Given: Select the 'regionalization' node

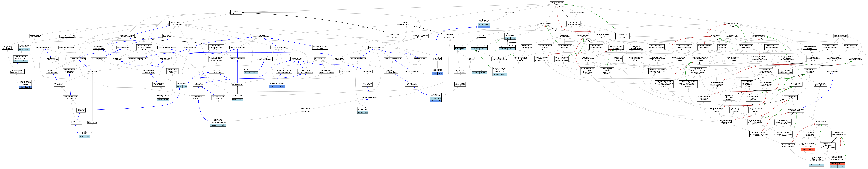Looking at the screenshot, I should click(320, 59).
